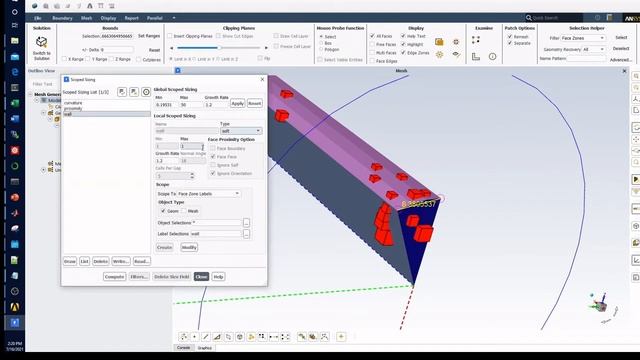The image size is (640, 360).
Task: Click lower-left orange sun icon in Display
Action: (439, 54)
